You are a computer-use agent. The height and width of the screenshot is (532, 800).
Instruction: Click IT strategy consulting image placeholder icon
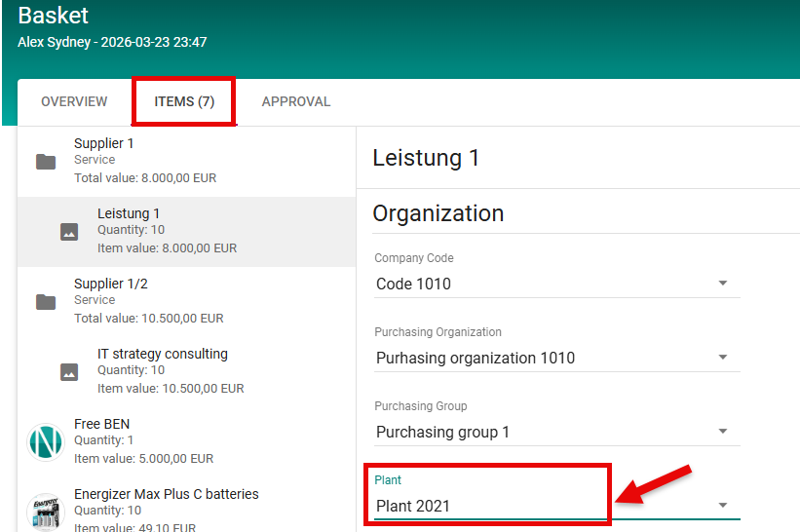pyautogui.click(x=69, y=372)
